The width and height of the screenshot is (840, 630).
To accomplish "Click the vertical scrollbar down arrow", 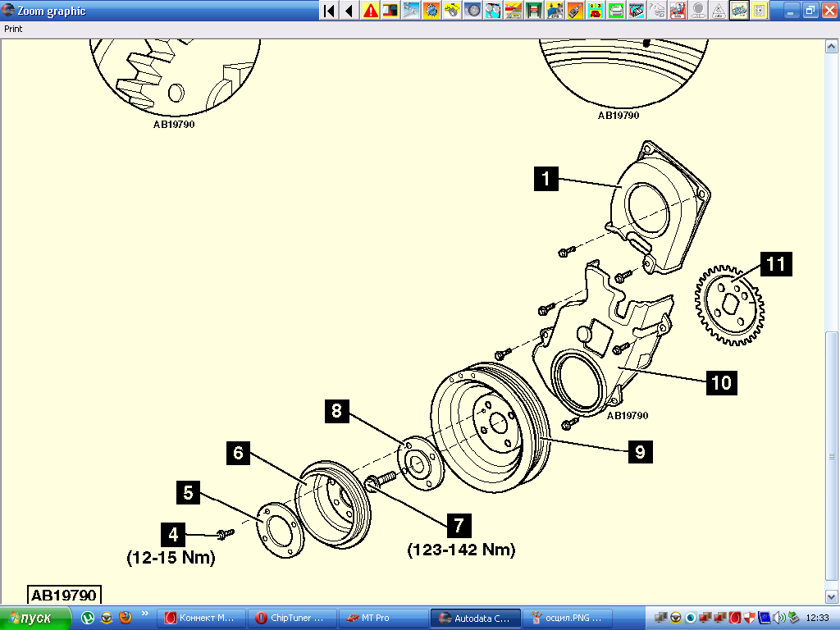I will coord(832,596).
